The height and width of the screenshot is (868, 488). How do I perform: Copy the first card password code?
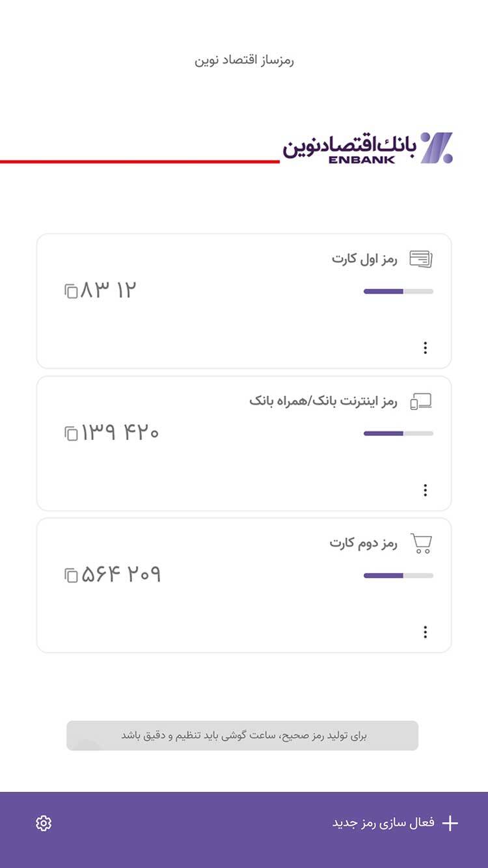[71, 291]
